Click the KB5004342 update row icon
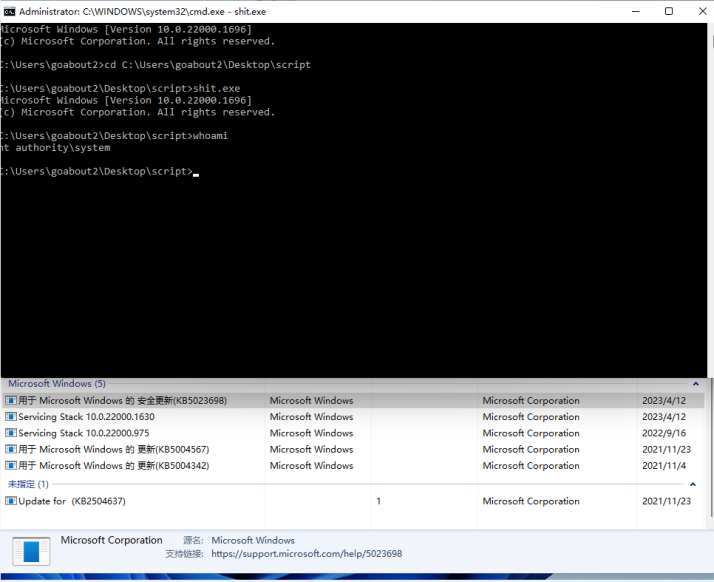 coord(11,466)
